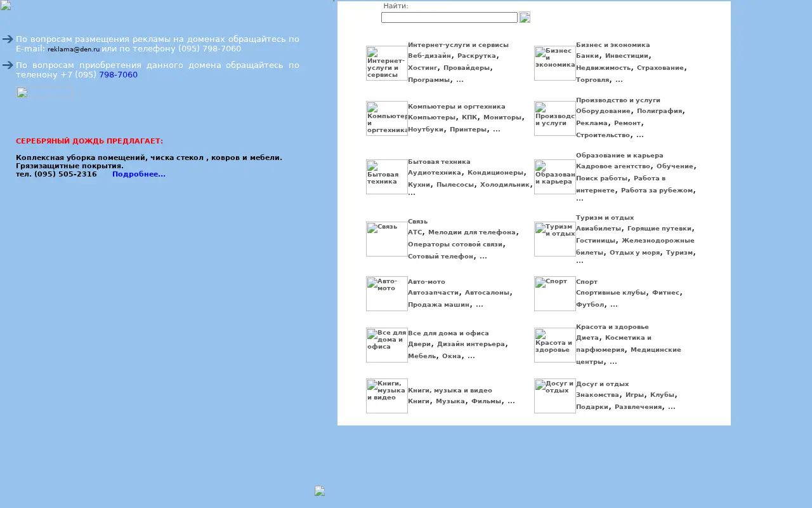Image resolution: width=812 pixels, height=508 pixels.
Task: Click the Книги, музыка и видео image
Action: [387, 396]
